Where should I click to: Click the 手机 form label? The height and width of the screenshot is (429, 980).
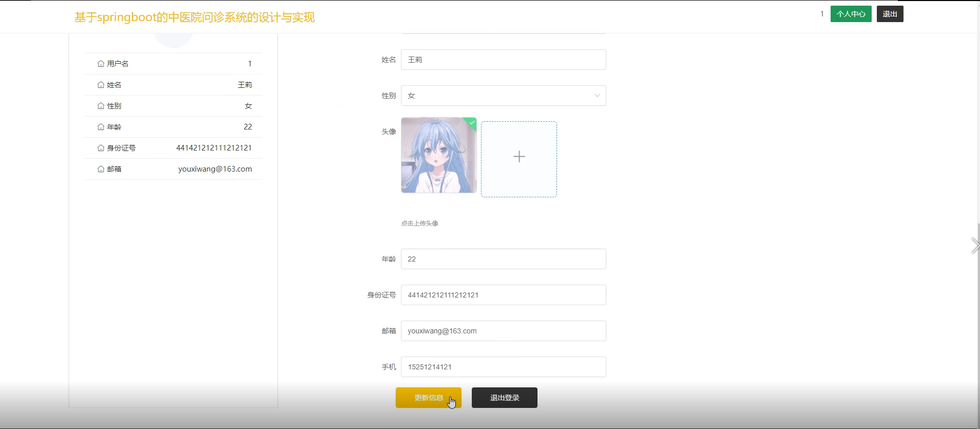tap(389, 367)
